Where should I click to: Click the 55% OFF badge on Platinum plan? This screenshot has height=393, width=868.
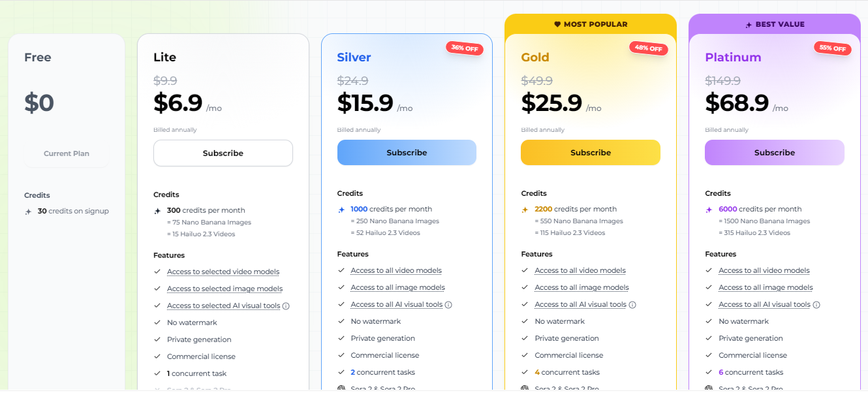832,48
